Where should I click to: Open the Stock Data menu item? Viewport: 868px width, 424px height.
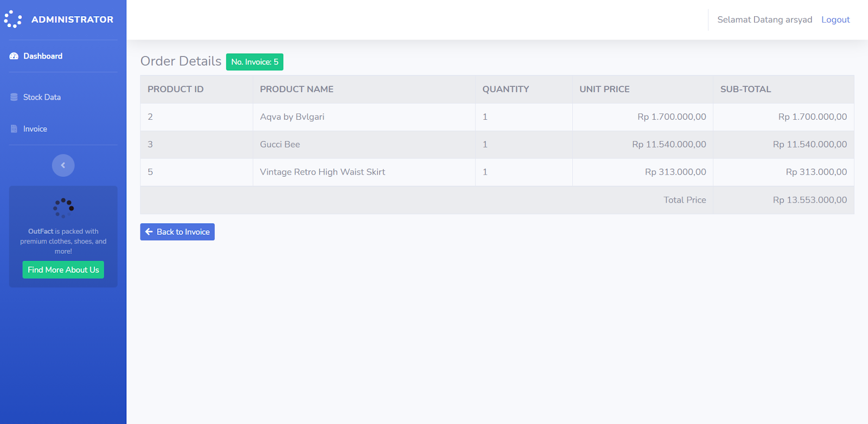[63, 97]
